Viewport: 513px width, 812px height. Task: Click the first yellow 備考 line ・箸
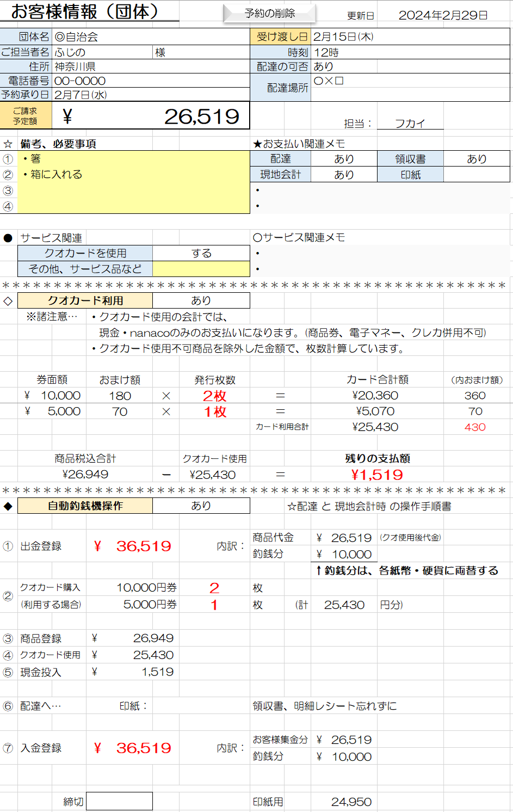coord(133,159)
